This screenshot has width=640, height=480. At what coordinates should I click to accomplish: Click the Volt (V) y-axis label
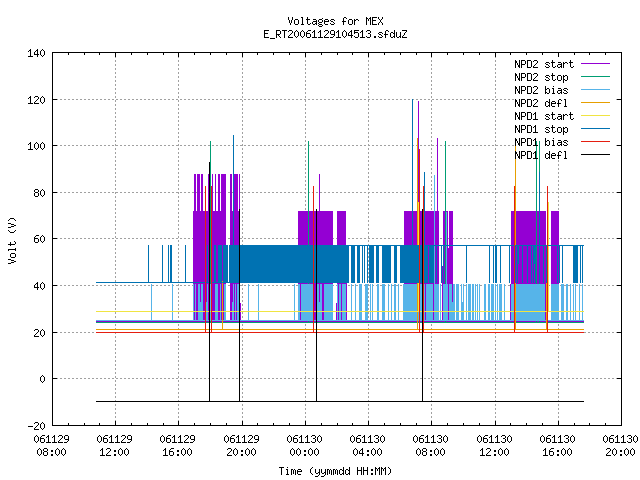(13, 240)
